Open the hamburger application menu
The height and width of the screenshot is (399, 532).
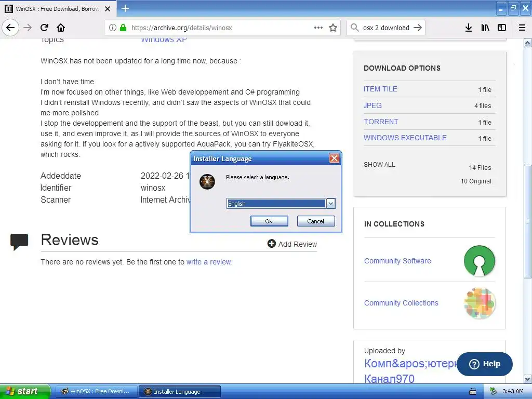[x=522, y=28]
